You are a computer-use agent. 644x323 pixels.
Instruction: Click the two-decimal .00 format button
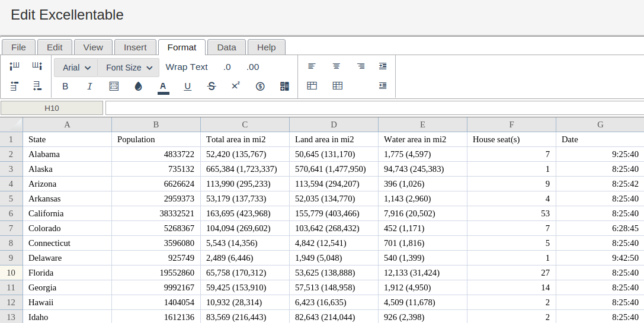click(253, 67)
